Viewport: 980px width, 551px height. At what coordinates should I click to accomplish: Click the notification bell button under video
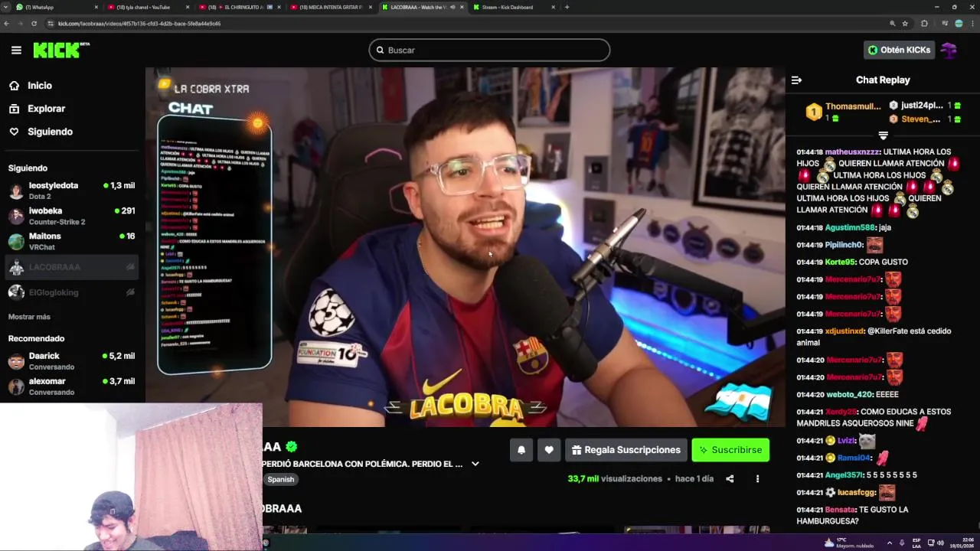pyautogui.click(x=521, y=450)
